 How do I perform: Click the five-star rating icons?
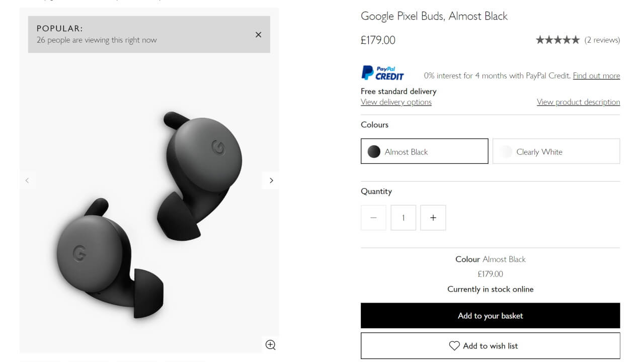click(x=557, y=40)
